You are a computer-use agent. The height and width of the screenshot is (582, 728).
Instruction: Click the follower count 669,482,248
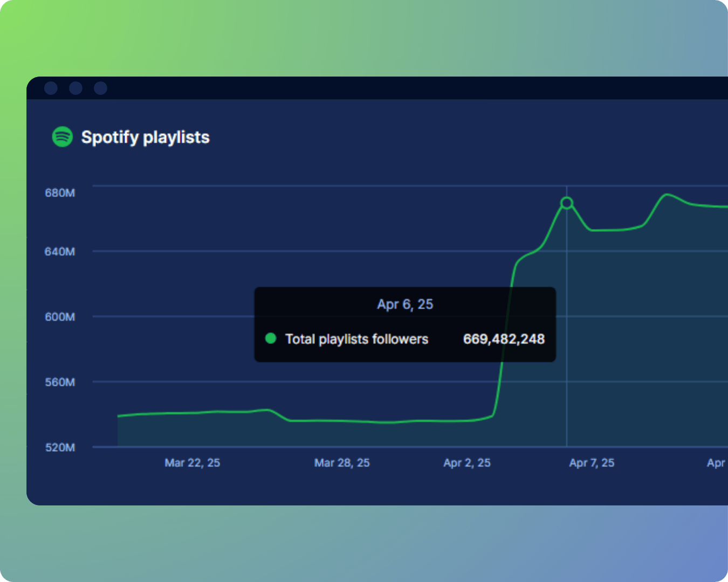coord(503,338)
